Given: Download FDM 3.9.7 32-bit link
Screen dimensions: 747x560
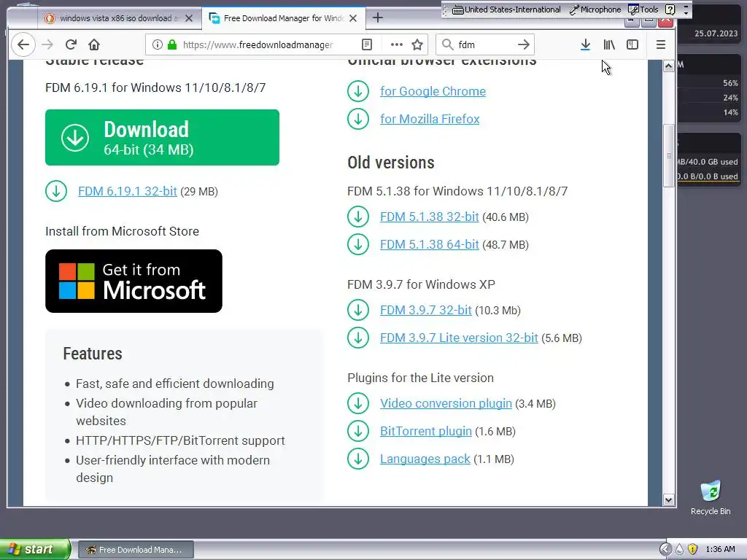Looking at the screenshot, I should click(x=426, y=310).
